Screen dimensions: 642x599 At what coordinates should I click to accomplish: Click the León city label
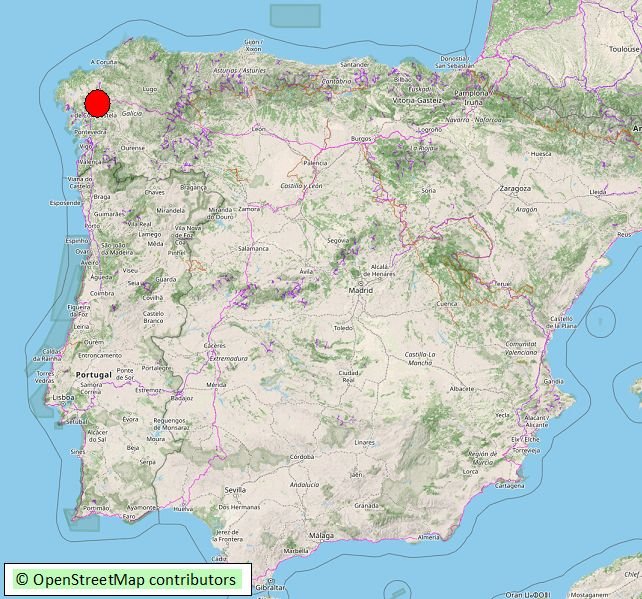coord(258,129)
